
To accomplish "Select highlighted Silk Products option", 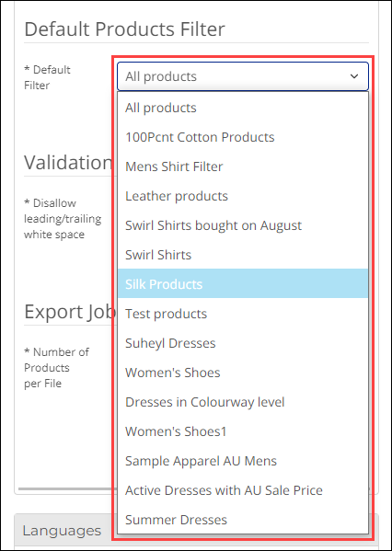I will [x=243, y=284].
